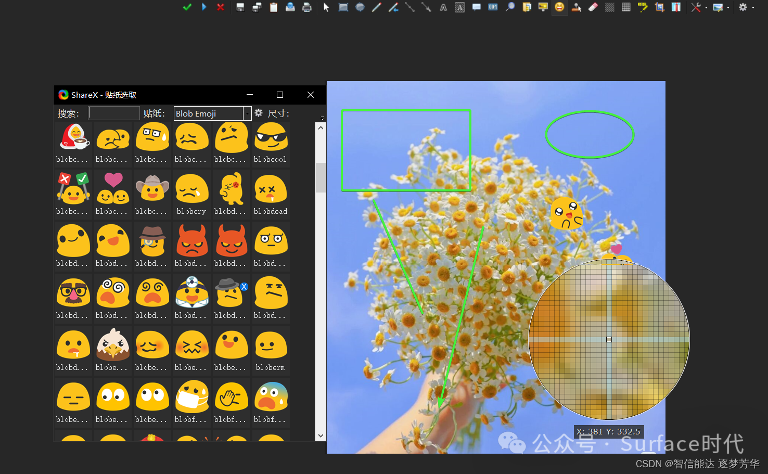Select the insert screen image tool
The height and width of the screenshot is (474, 768).
(x=543, y=7)
